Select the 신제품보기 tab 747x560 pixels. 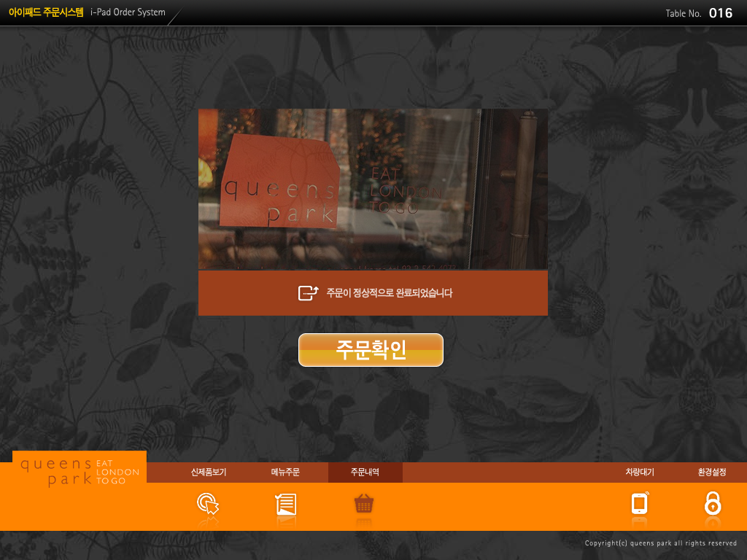(209, 472)
